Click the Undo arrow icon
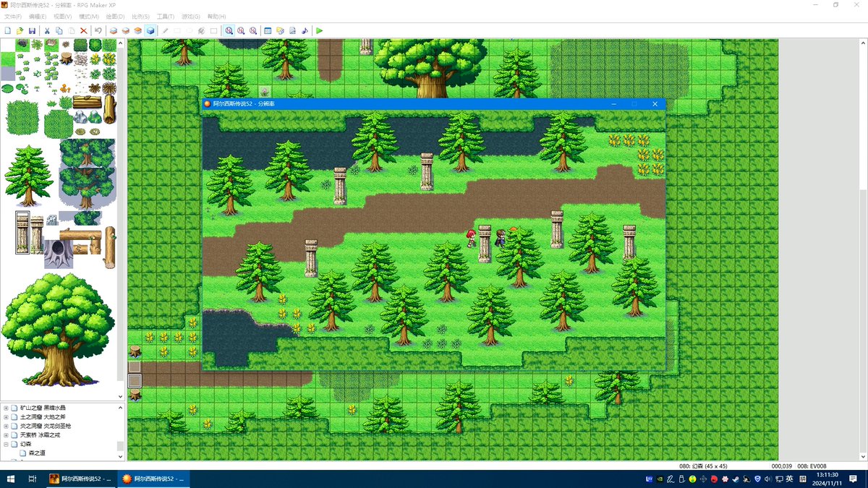Screen dimensions: 868x488 [98, 31]
